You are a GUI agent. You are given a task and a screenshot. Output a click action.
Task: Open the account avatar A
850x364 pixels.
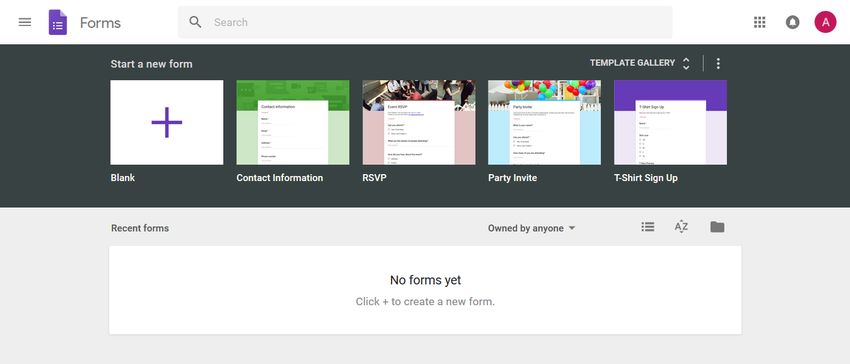(x=825, y=22)
